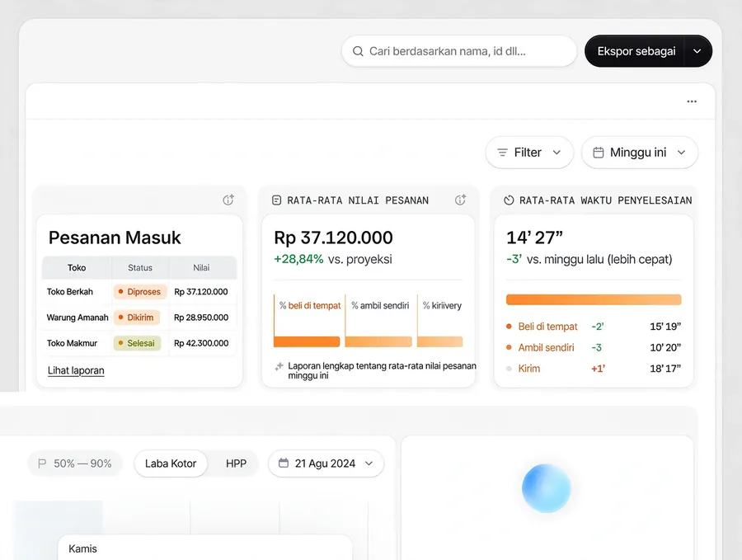The width and height of the screenshot is (742, 560).
Task: Click the 50% — 90% range pill
Action: (x=75, y=464)
